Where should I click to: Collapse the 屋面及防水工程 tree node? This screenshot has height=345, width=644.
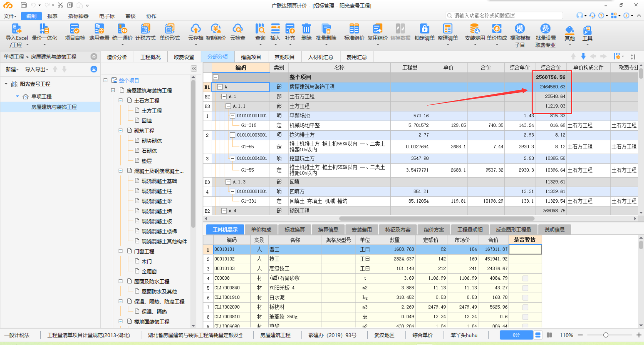pos(120,281)
